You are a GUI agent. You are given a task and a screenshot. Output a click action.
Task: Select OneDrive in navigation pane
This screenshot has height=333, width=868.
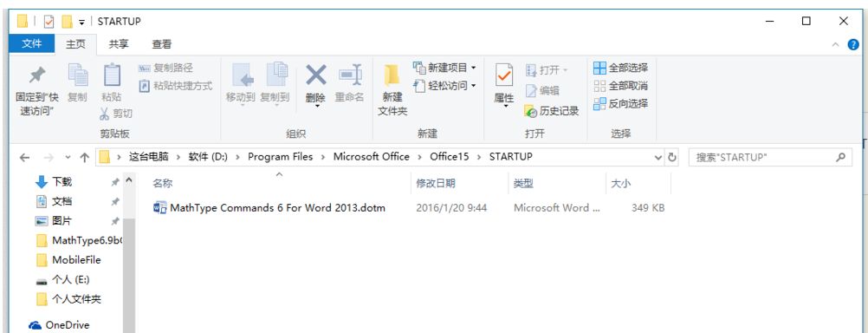[x=59, y=324]
